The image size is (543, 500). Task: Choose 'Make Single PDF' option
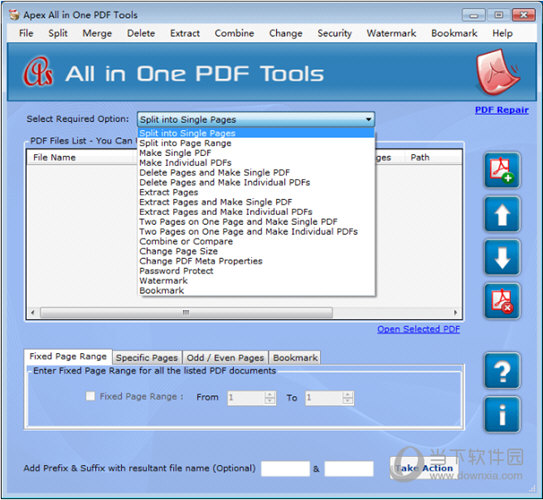pos(256,153)
